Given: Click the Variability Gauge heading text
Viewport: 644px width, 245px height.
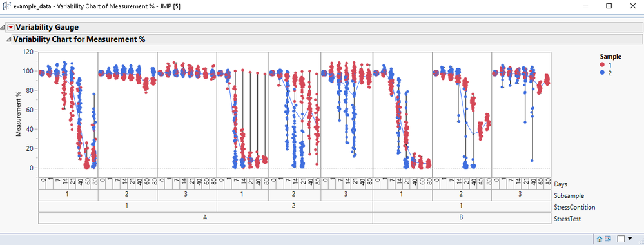Looking at the screenshot, I should click(x=47, y=28).
